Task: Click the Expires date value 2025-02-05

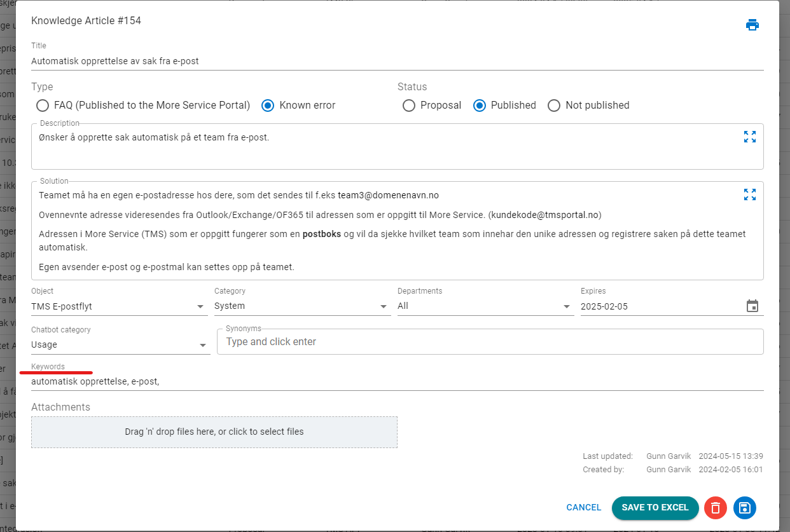Action: click(x=604, y=306)
